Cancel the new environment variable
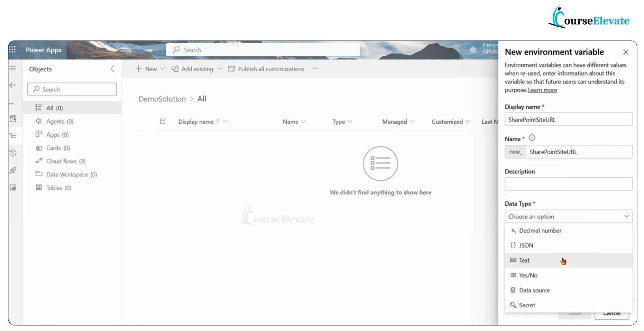The height and width of the screenshot is (331, 644). [x=611, y=313]
